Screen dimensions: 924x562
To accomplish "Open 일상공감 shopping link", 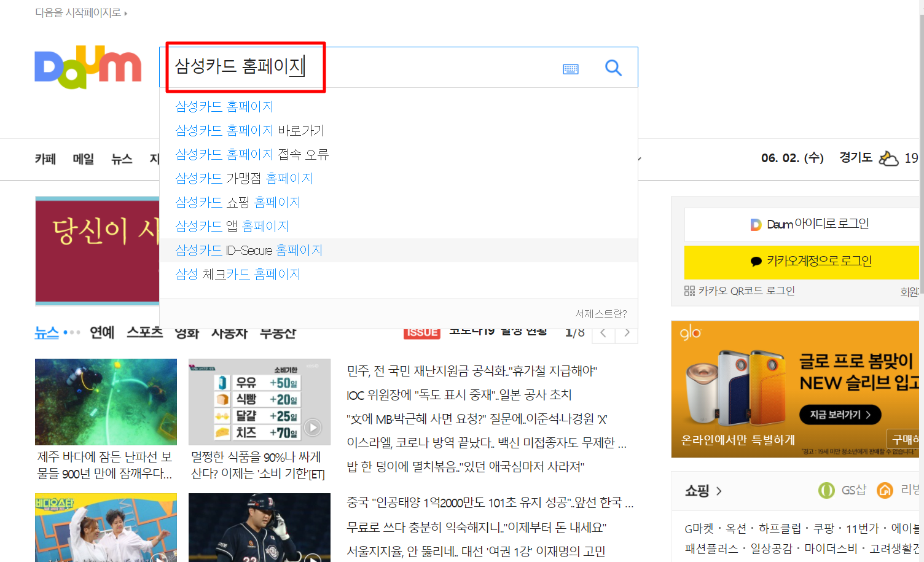I will click(x=772, y=548).
